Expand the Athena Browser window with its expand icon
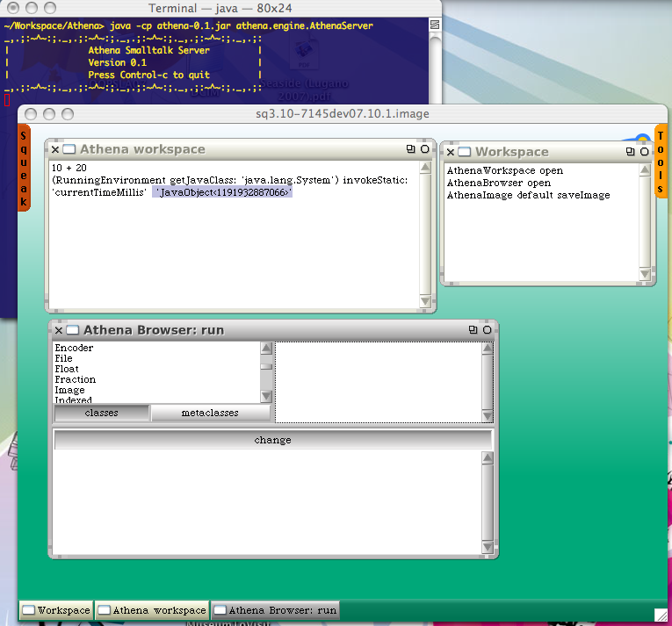Screen dimensions: 672x626 click(x=473, y=329)
